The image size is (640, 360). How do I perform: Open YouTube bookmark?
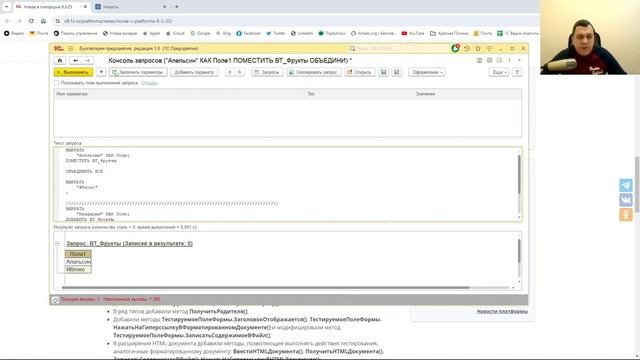point(413,33)
